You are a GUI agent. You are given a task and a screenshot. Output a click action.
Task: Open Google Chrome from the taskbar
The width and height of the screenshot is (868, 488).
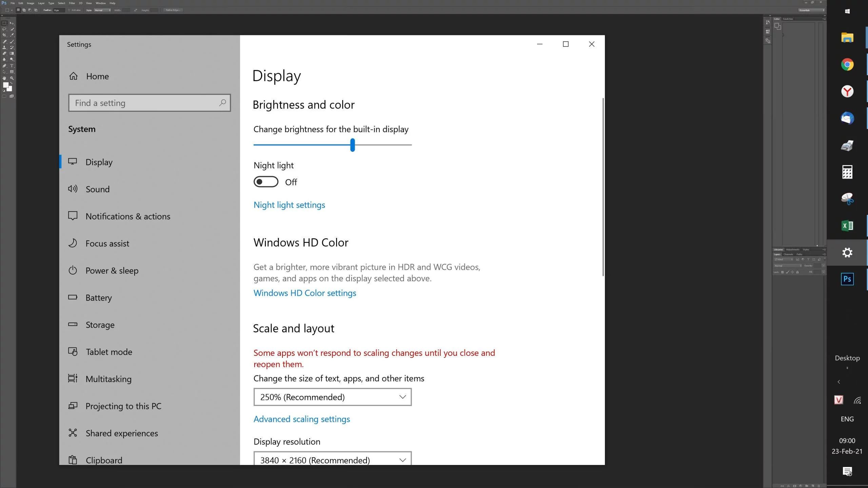tap(847, 64)
